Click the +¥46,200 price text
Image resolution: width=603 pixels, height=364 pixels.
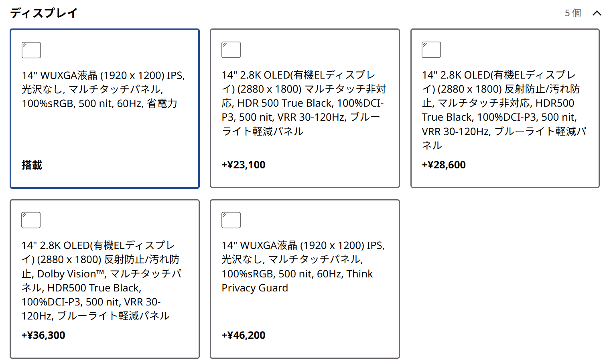[x=243, y=335]
